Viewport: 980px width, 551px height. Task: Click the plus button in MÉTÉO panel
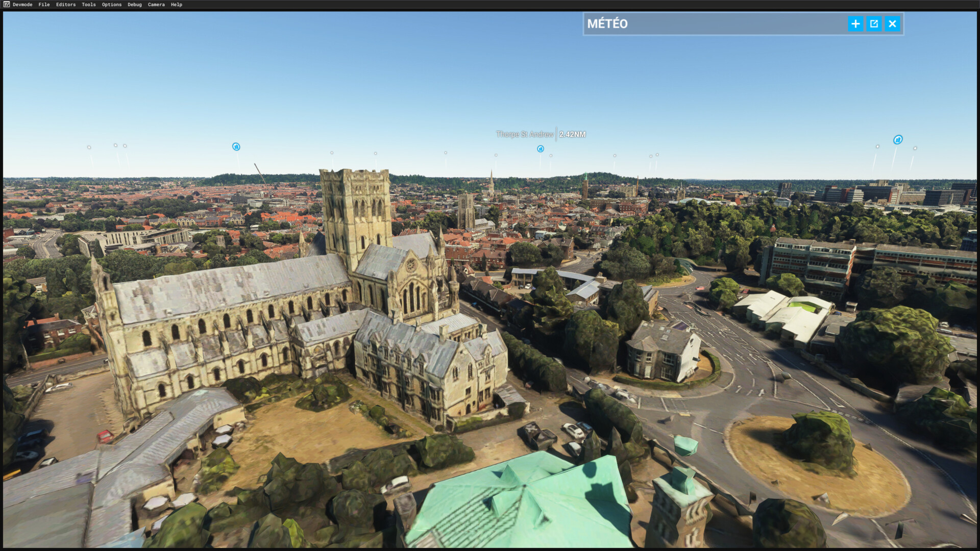coord(855,24)
